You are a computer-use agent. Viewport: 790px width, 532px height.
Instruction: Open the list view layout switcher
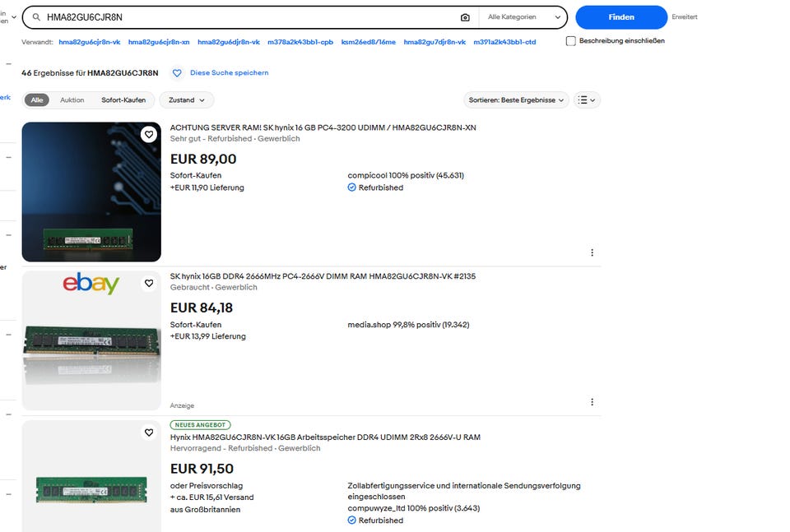(x=587, y=100)
